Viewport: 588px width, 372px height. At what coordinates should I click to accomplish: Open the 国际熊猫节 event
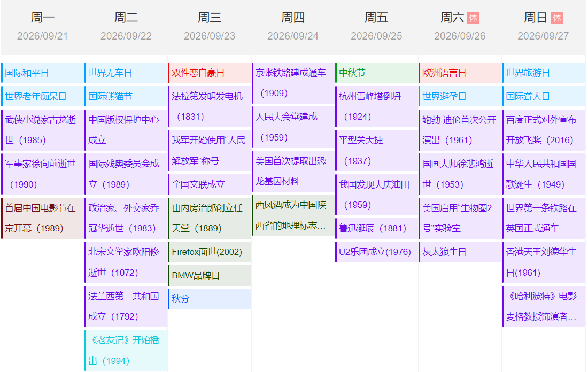(x=110, y=96)
